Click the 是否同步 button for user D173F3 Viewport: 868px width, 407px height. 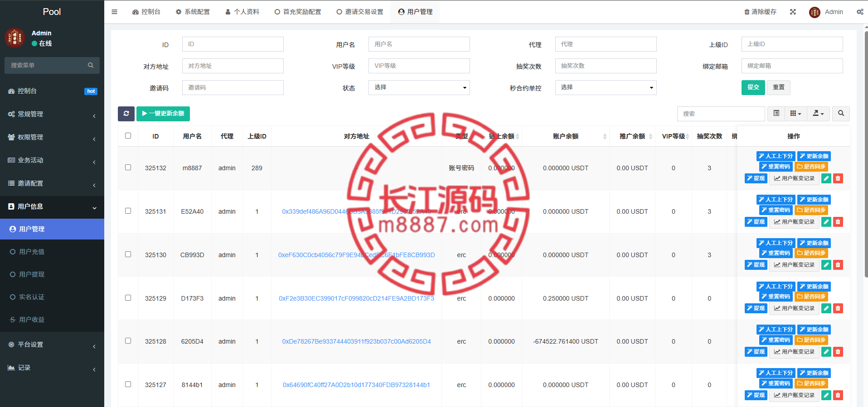pyautogui.click(x=811, y=297)
